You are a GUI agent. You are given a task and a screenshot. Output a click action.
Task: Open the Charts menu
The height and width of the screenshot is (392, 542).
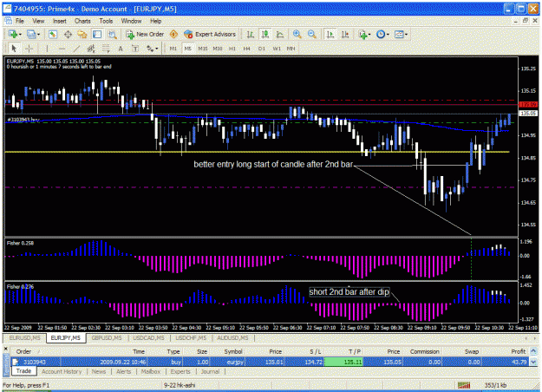point(82,21)
